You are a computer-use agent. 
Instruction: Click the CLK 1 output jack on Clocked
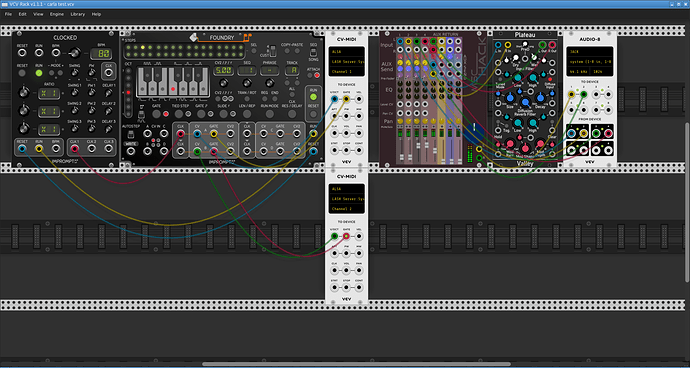pyautogui.click(x=74, y=149)
